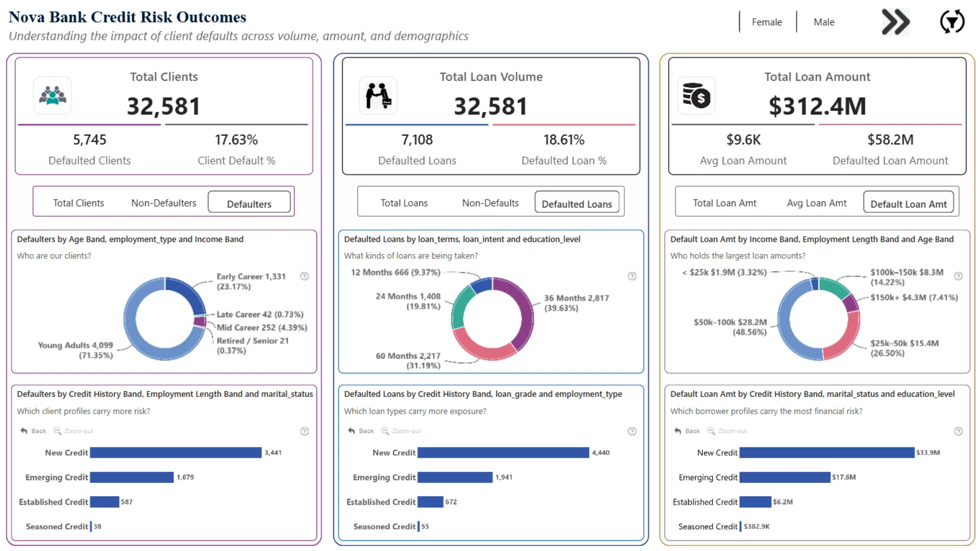
Task: Select the Non-Defaulters view option
Action: pyautogui.click(x=163, y=203)
